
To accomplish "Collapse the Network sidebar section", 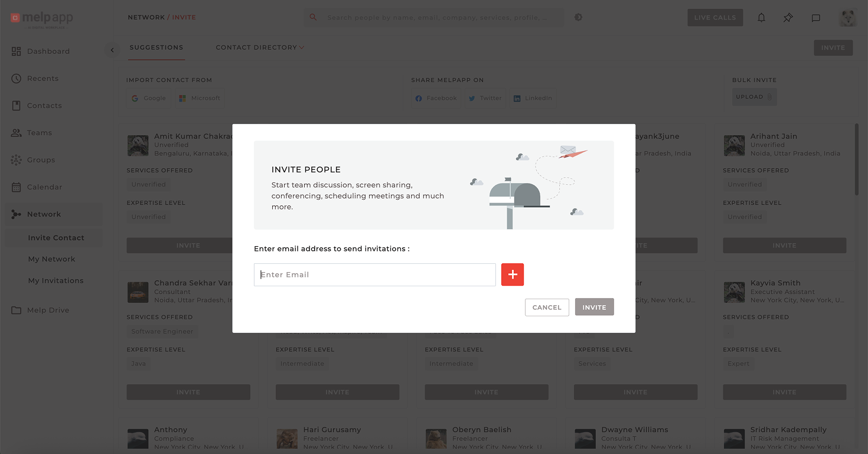I will click(44, 214).
